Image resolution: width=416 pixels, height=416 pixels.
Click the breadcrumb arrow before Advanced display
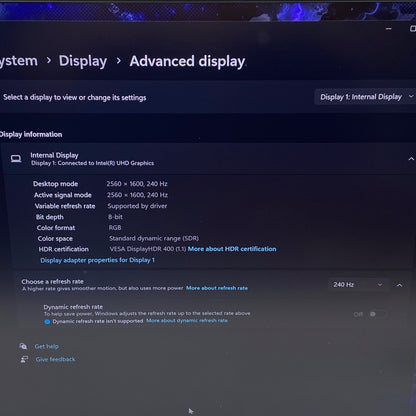click(119, 61)
